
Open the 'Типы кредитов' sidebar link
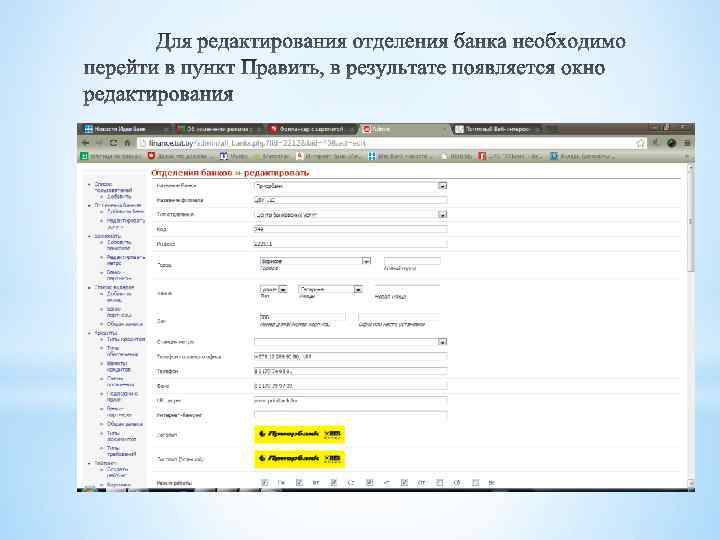click(x=126, y=339)
